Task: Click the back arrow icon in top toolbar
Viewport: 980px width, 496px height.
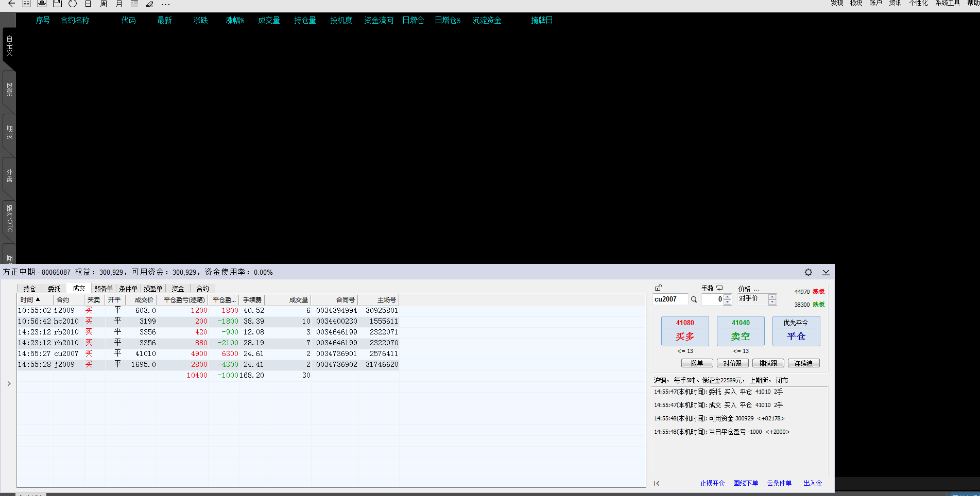Action: [11, 4]
